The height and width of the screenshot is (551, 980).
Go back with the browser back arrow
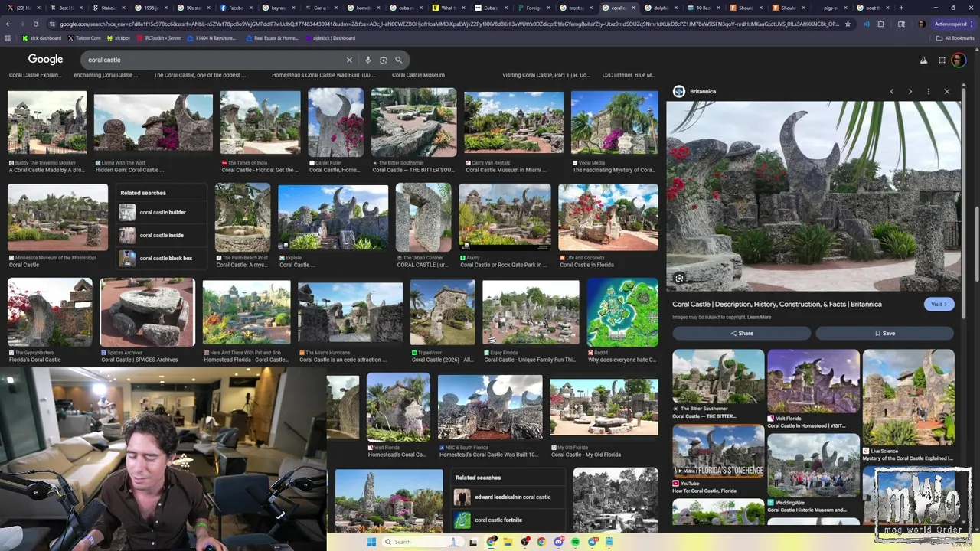tap(8, 24)
